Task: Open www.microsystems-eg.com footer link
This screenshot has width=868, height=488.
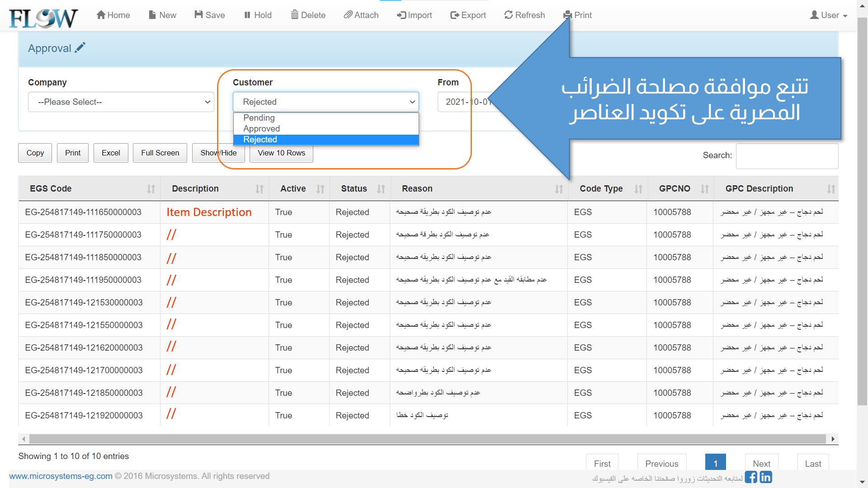Action: pos(61,476)
